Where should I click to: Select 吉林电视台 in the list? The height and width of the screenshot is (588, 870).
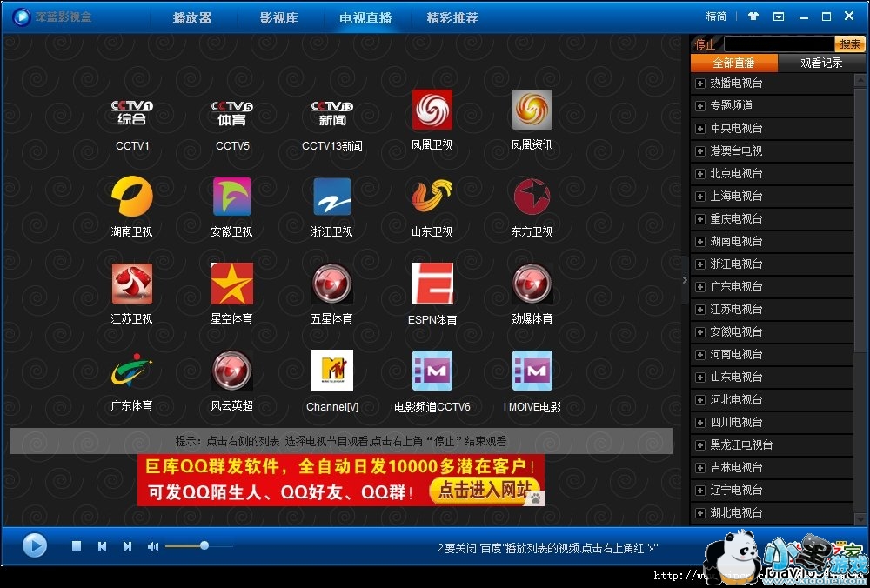pyautogui.click(x=736, y=468)
